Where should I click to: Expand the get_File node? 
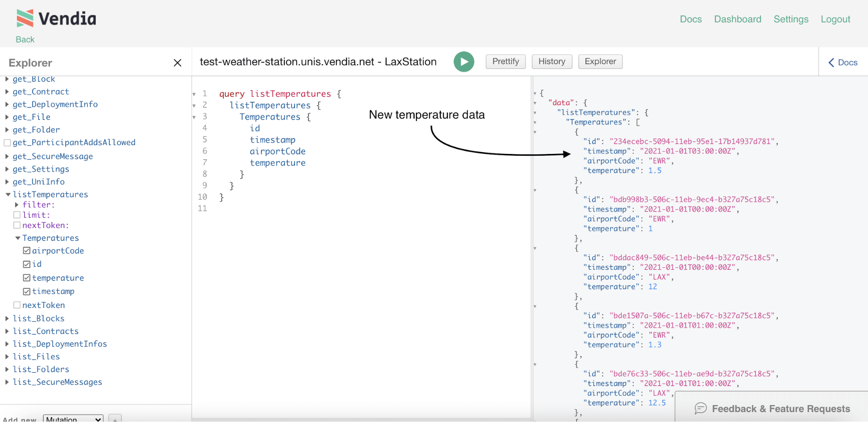point(7,117)
